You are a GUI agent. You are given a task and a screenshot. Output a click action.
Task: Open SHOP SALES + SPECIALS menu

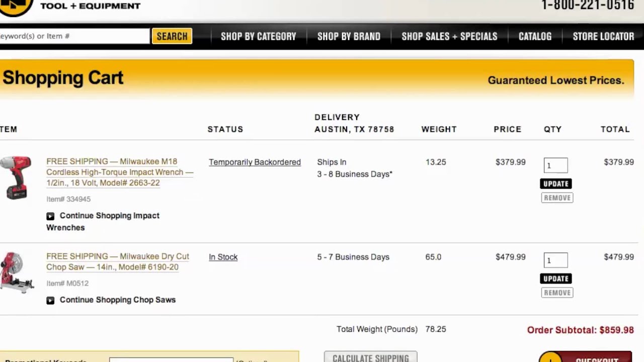tap(449, 36)
